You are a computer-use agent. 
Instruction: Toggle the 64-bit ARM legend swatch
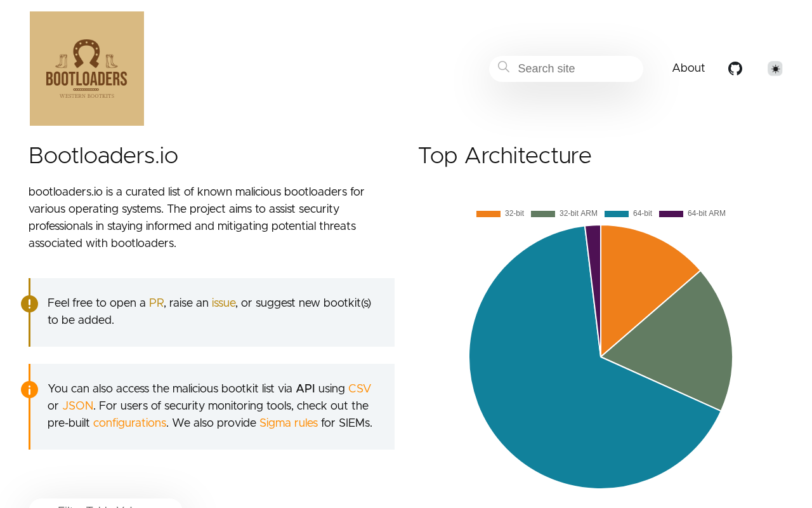click(x=671, y=214)
